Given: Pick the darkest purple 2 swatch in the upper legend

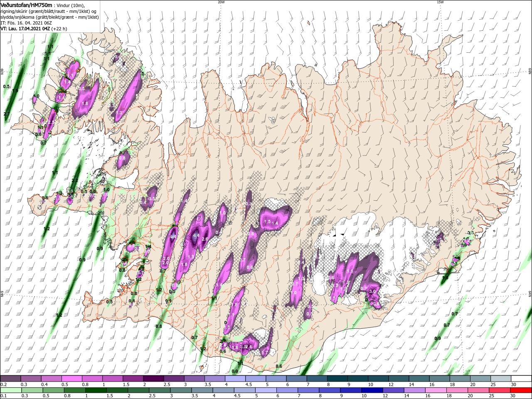Looking at the screenshot, I should (153, 379).
